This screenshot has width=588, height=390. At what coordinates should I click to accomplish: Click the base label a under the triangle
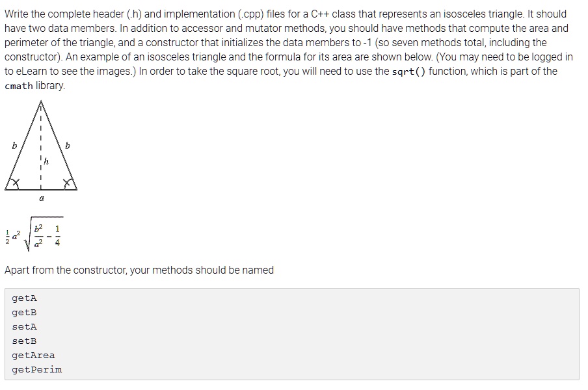pyautogui.click(x=42, y=198)
